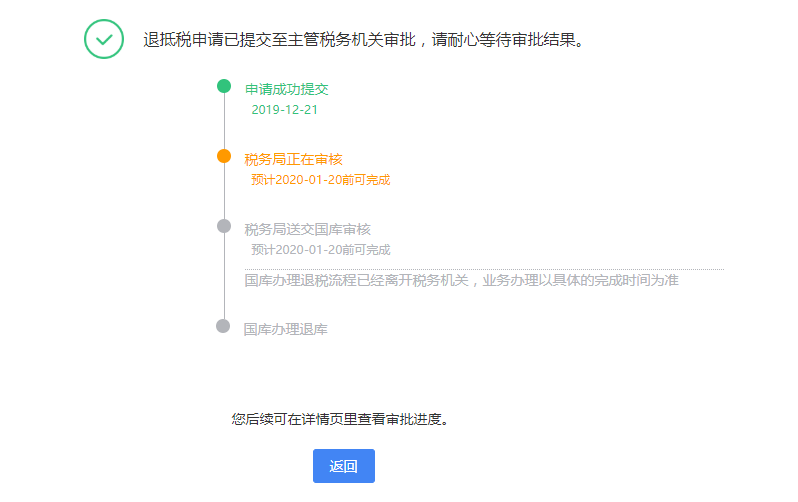Click the orange dot for 税务局正在审核
The width and height of the screenshot is (798, 502).
point(224,156)
